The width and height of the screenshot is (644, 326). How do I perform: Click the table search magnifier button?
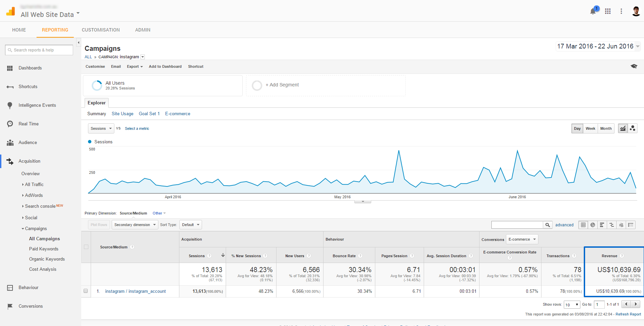548,225
